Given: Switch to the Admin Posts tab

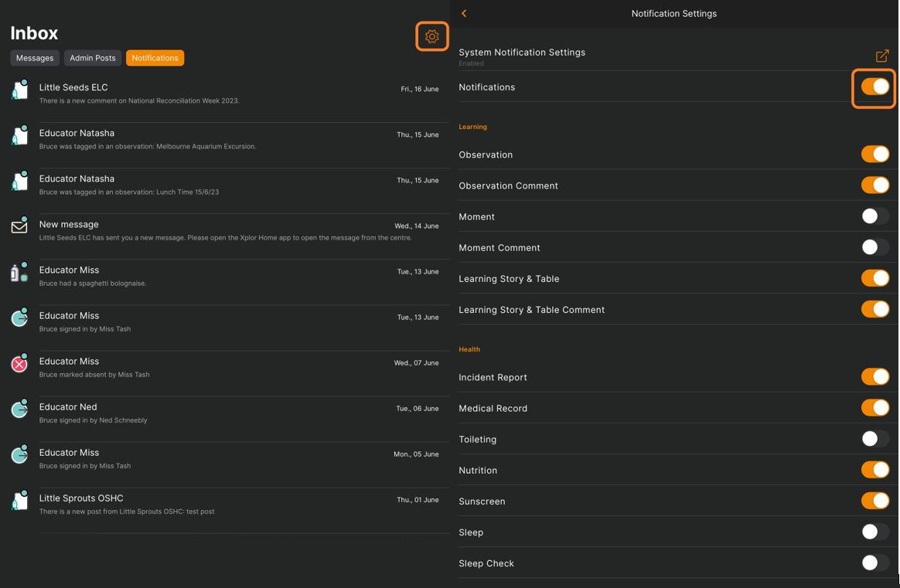Looking at the screenshot, I should click(x=93, y=58).
